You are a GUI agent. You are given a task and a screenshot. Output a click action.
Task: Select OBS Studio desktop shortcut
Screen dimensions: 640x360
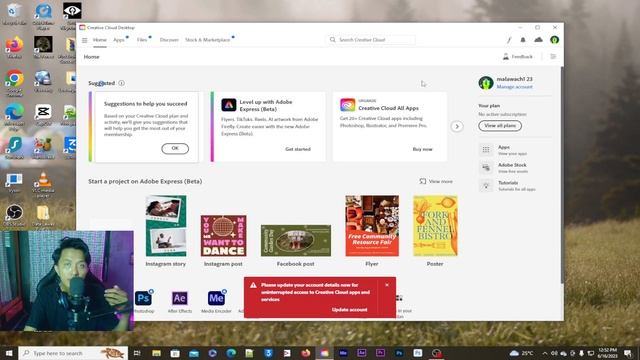(x=14, y=215)
